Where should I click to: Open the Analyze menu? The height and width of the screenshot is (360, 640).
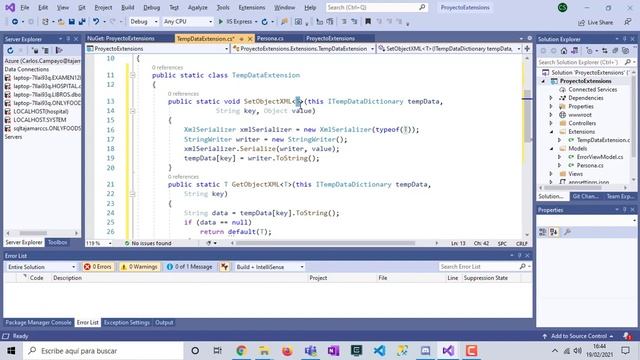[198, 7]
